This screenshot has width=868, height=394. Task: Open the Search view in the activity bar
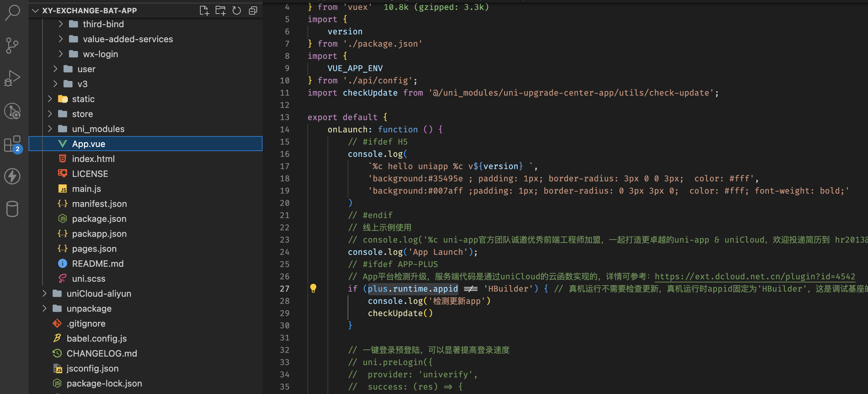13,13
